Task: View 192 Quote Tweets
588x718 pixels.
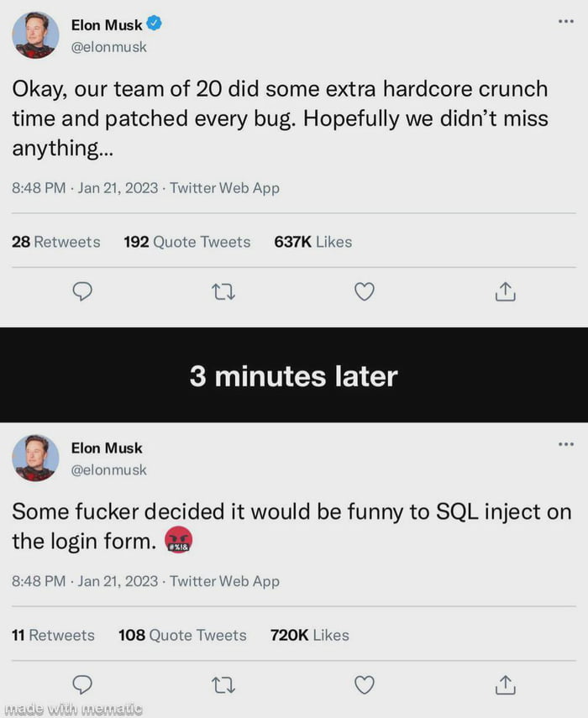Action: point(186,242)
